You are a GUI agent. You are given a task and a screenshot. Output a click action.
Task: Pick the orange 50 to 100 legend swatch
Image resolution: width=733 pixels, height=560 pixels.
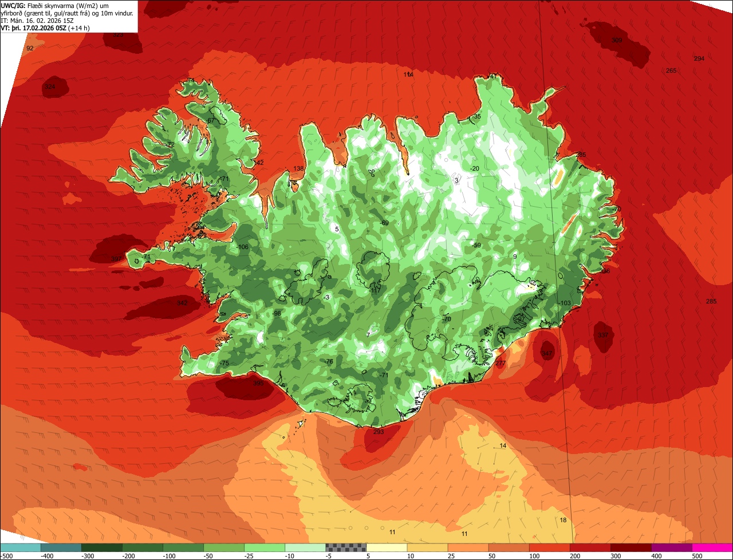point(509,547)
